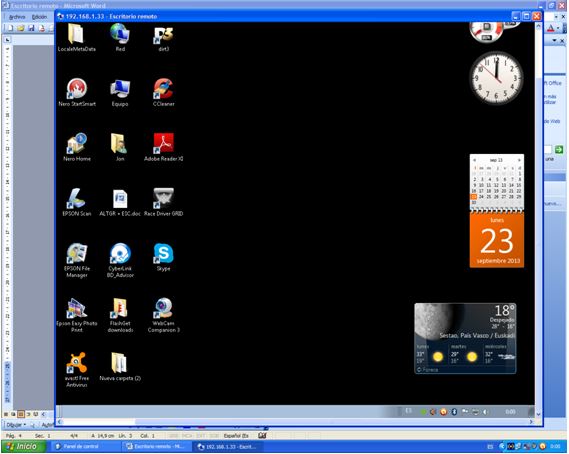Click the orange avast icon in remote tray
Screen dimensions: 569x454
(443, 412)
